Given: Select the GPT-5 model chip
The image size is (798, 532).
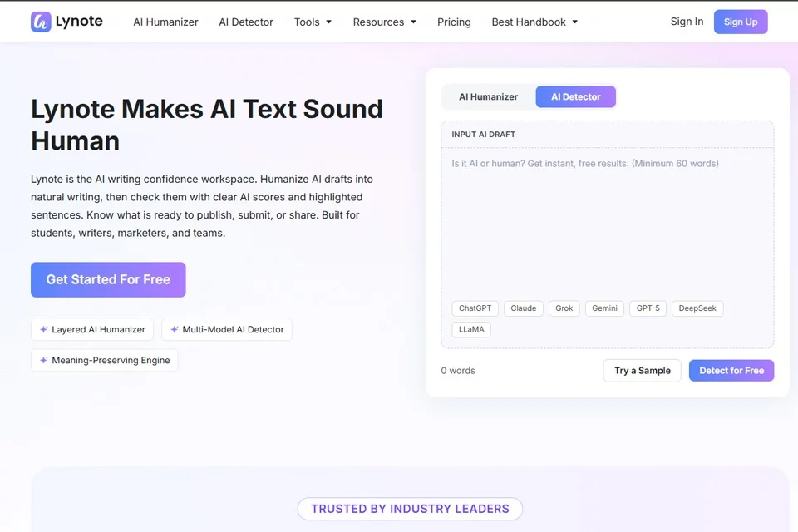Looking at the screenshot, I should [x=648, y=308].
